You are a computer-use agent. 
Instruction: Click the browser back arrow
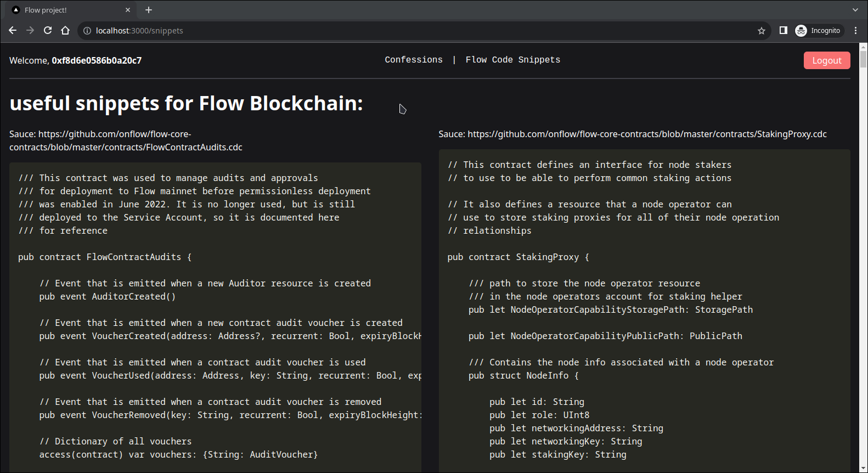(13, 31)
